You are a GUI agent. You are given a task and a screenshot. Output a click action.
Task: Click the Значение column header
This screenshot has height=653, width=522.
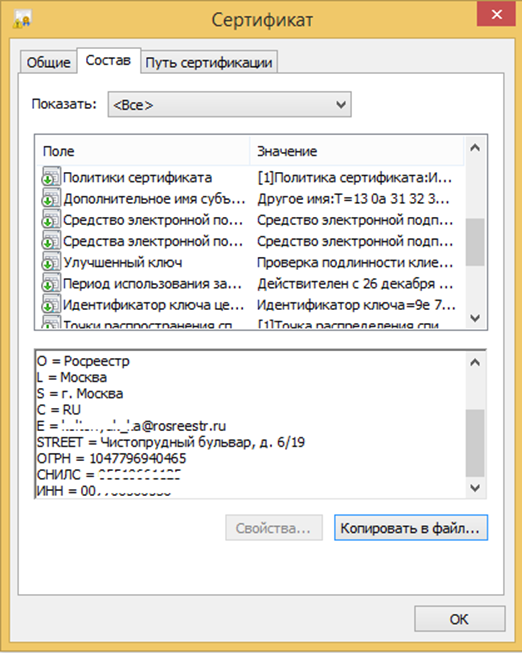357,151
